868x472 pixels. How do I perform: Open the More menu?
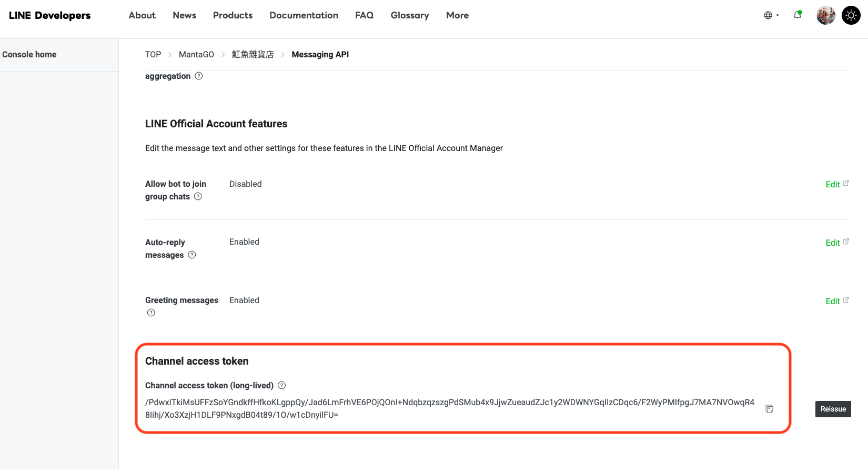click(457, 15)
